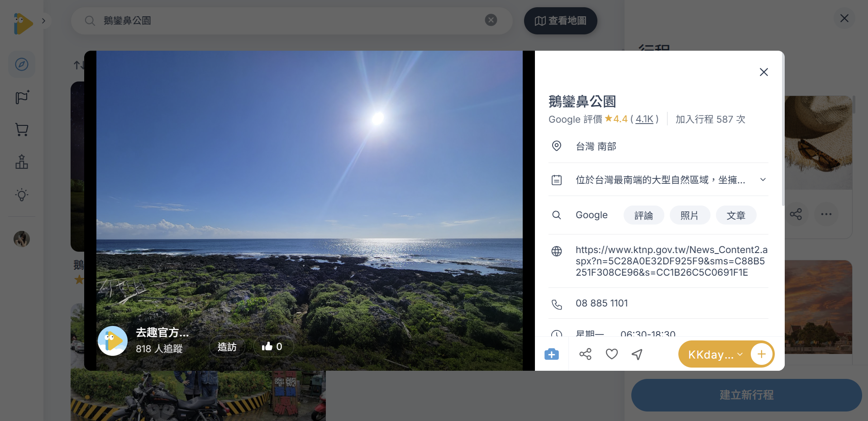Image resolution: width=868 pixels, height=421 pixels.
Task: Open the flag trips icon in sidebar
Action: click(x=22, y=97)
